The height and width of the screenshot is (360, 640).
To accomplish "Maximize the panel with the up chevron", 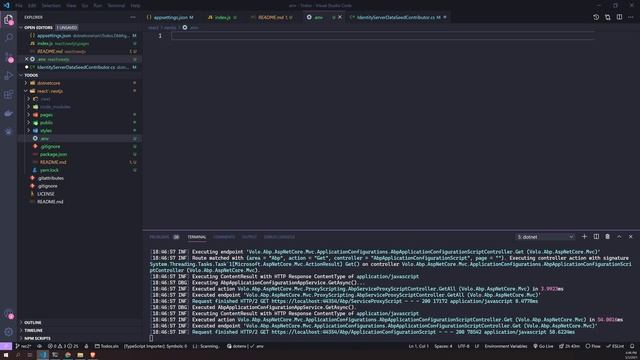I will [619, 237].
